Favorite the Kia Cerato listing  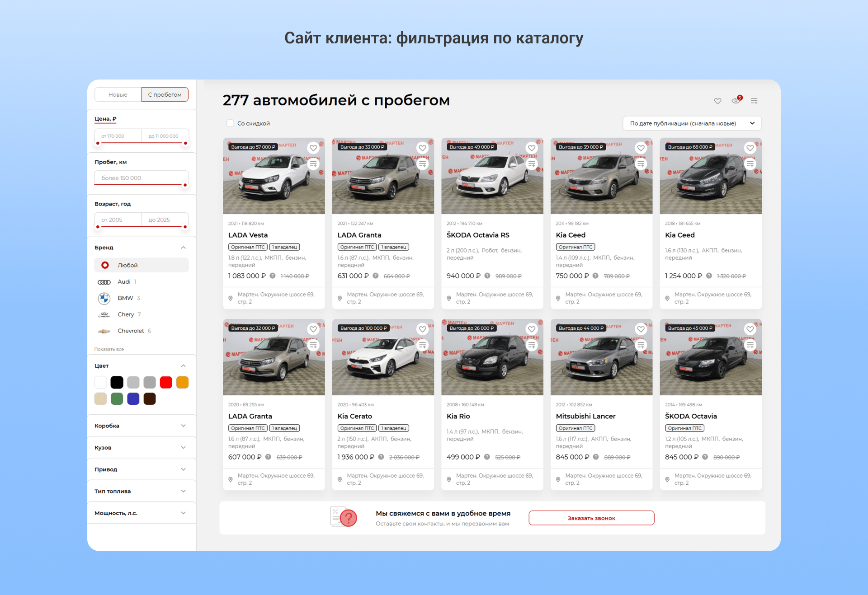422,329
